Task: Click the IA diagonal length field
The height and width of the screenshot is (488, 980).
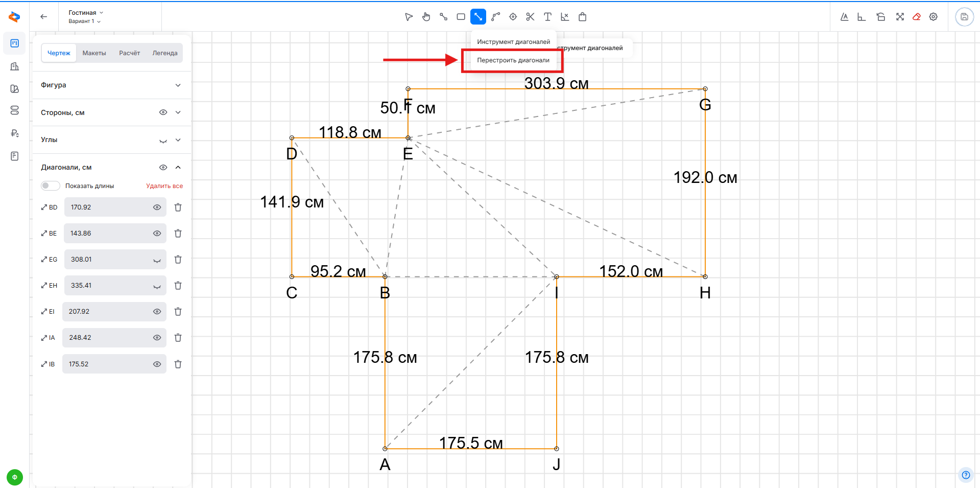Action: click(x=107, y=338)
